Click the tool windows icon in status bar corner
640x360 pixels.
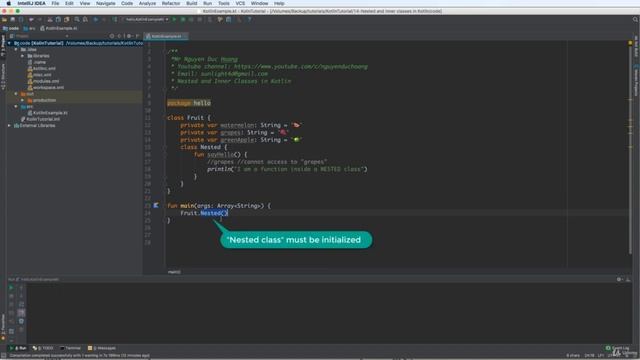[3, 356]
